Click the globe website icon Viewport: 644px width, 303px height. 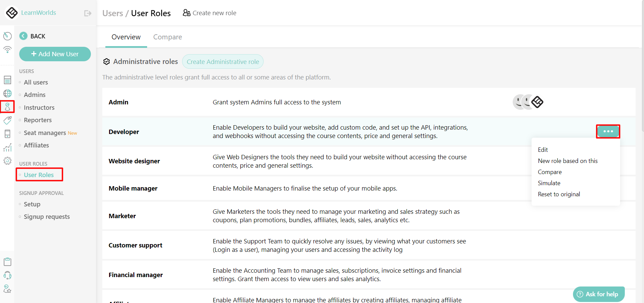coord(7,93)
